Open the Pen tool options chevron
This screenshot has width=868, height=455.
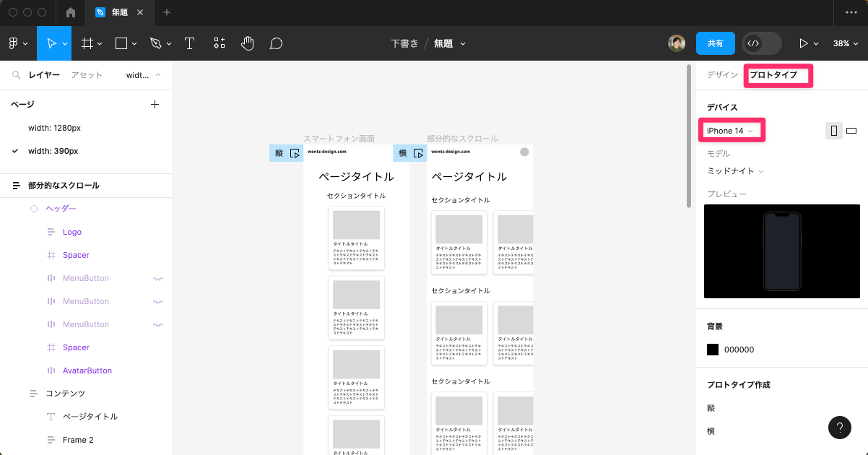[169, 44]
